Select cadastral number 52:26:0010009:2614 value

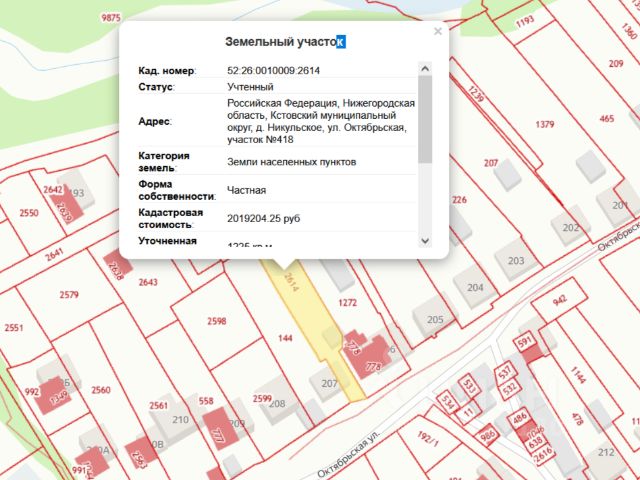(273, 71)
